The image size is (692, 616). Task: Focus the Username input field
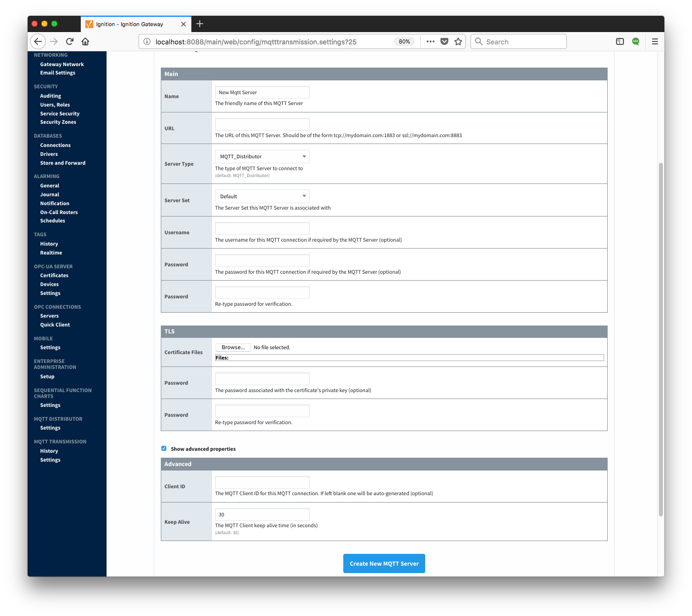[x=262, y=228]
